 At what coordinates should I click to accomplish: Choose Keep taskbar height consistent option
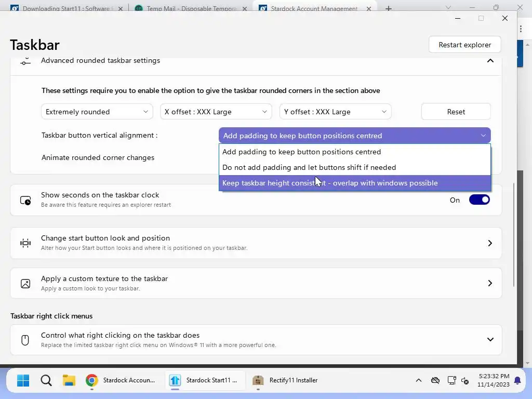[354, 183]
